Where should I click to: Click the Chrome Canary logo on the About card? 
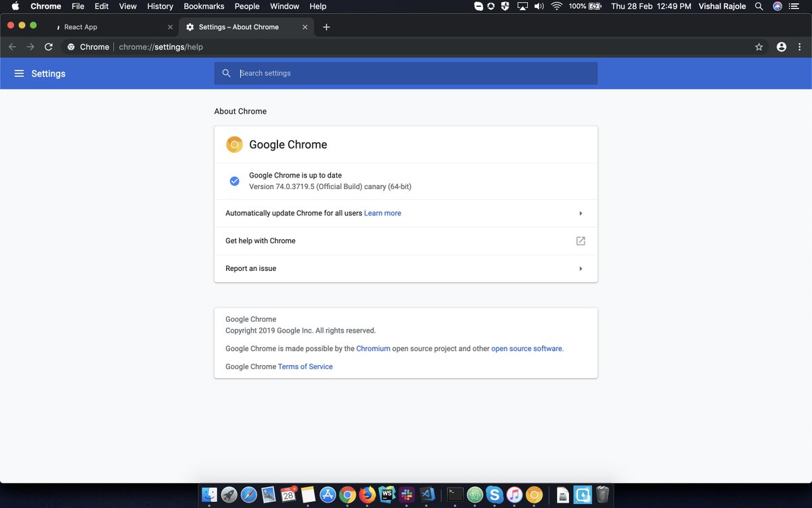[x=234, y=144]
